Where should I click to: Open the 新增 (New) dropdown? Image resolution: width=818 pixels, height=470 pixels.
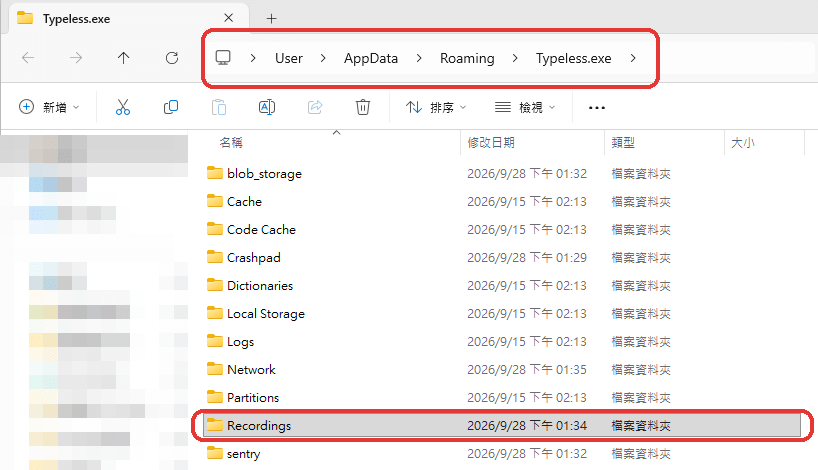(49, 107)
